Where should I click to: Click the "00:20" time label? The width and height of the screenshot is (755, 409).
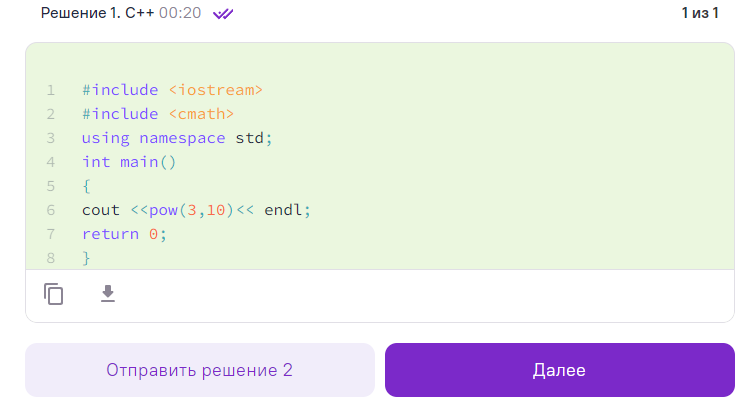[x=180, y=13]
